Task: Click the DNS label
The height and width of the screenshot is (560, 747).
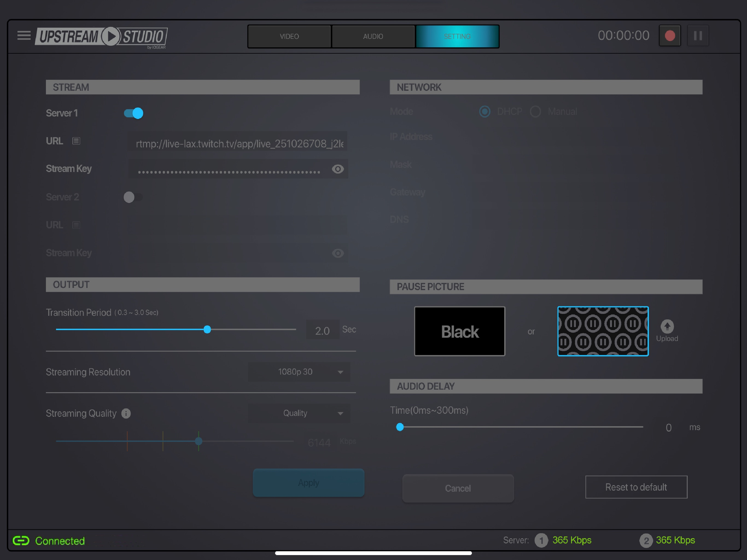Action: 399,220
